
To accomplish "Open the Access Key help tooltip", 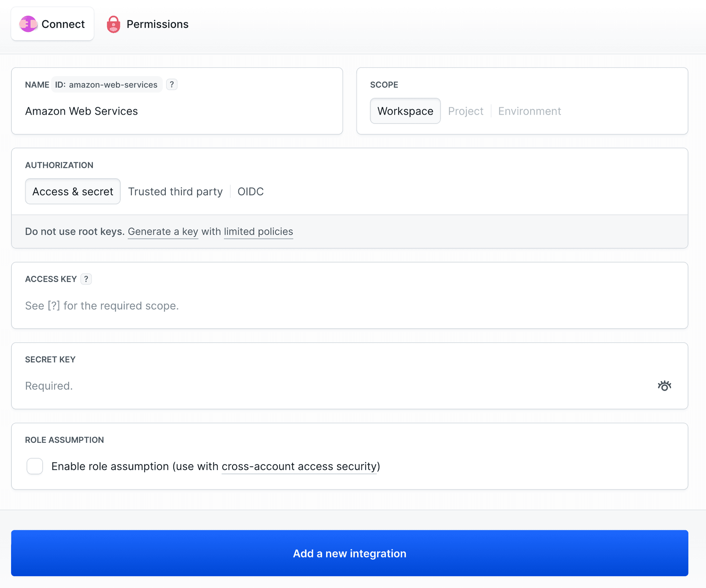I will [86, 279].
